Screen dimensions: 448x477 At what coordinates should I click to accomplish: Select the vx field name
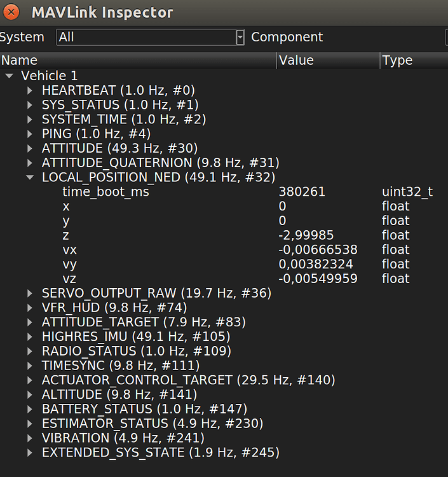click(70, 250)
